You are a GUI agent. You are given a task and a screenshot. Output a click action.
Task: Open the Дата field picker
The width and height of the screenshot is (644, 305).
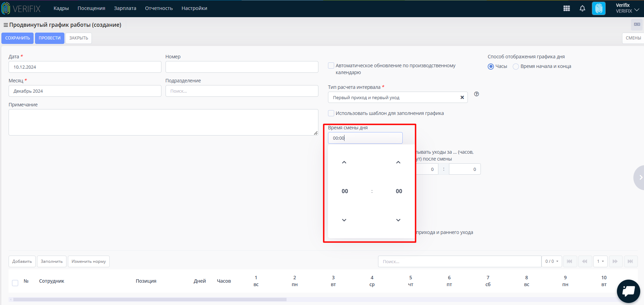tap(85, 67)
